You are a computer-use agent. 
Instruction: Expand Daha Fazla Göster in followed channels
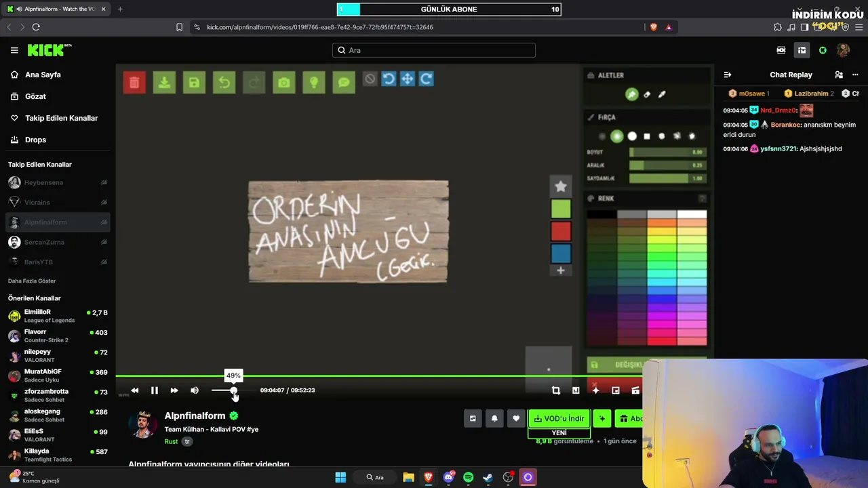click(x=32, y=281)
